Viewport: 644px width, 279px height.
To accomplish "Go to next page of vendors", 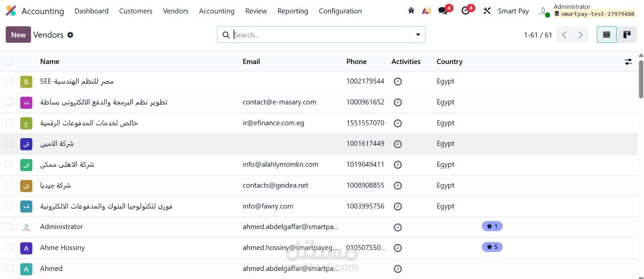I will (x=580, y=35).
